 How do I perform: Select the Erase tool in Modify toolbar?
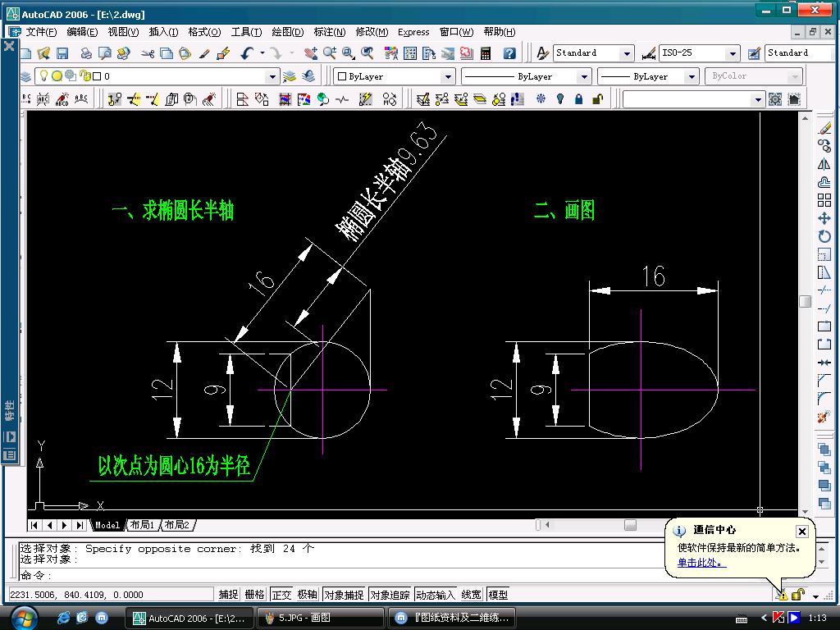pos(824,127)
